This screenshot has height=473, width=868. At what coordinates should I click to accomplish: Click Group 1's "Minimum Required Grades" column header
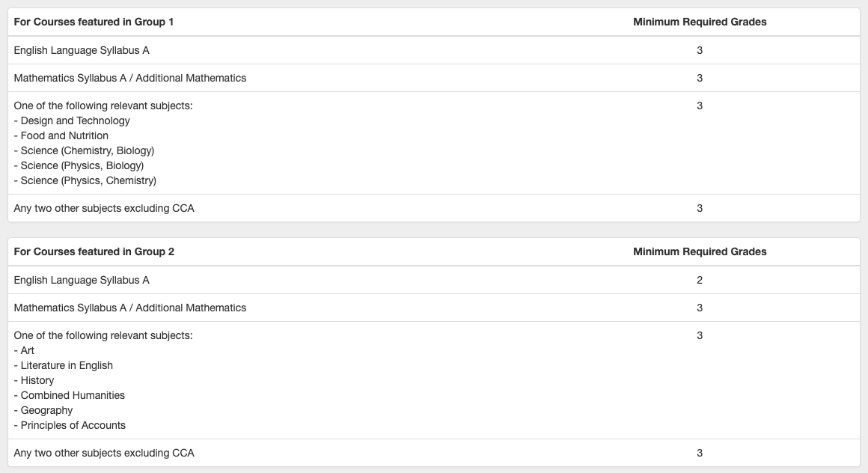pos(700,22)
